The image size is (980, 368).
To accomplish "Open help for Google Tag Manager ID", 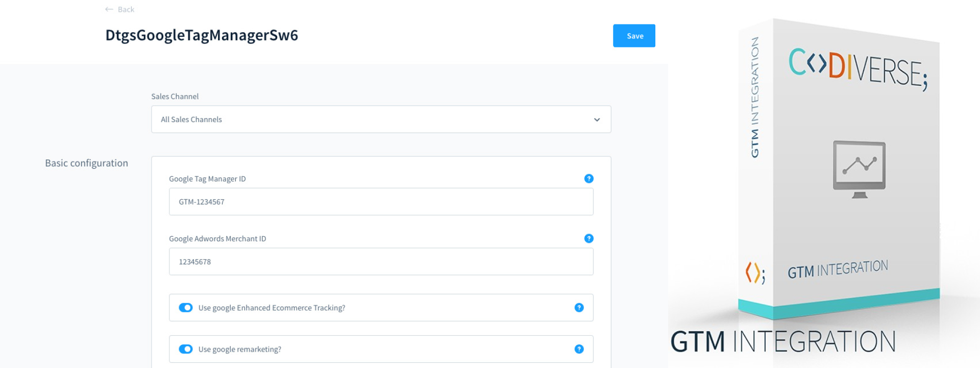I will (589, 178).
